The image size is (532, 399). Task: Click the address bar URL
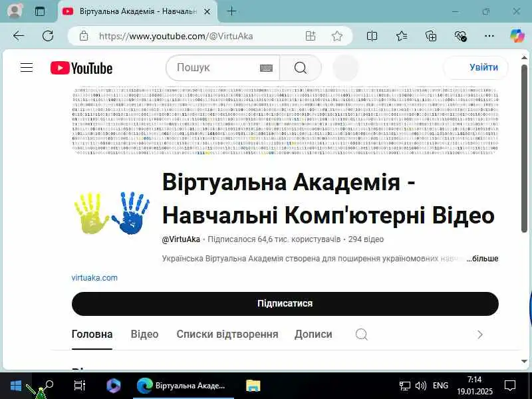coord(176,36)
